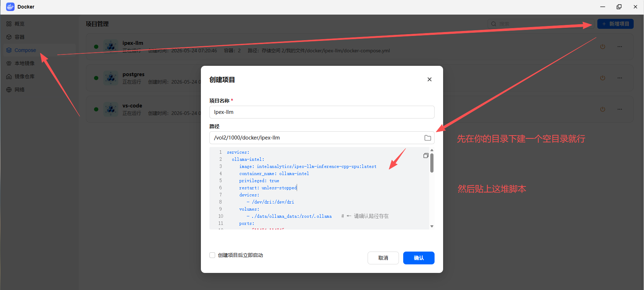The height and width of the screenshot is (290, 644).
Task: Click the 取消 cancel button
Action: [383, 258]
